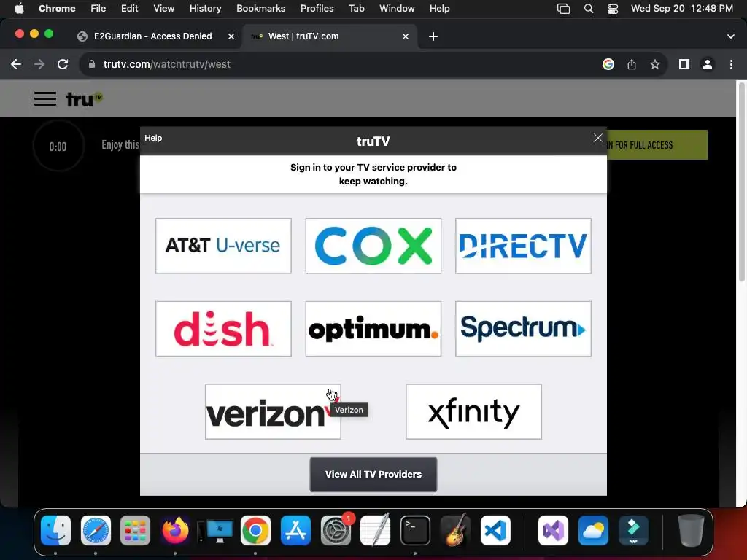Select the xfinity provider tile

pos(473,411)
